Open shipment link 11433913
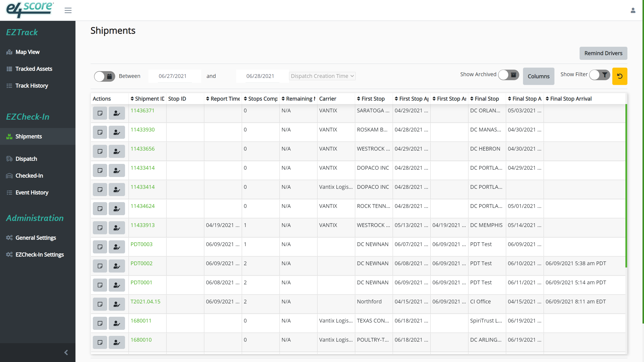Screen dimensions: 644x362 [x=143, y=225]
